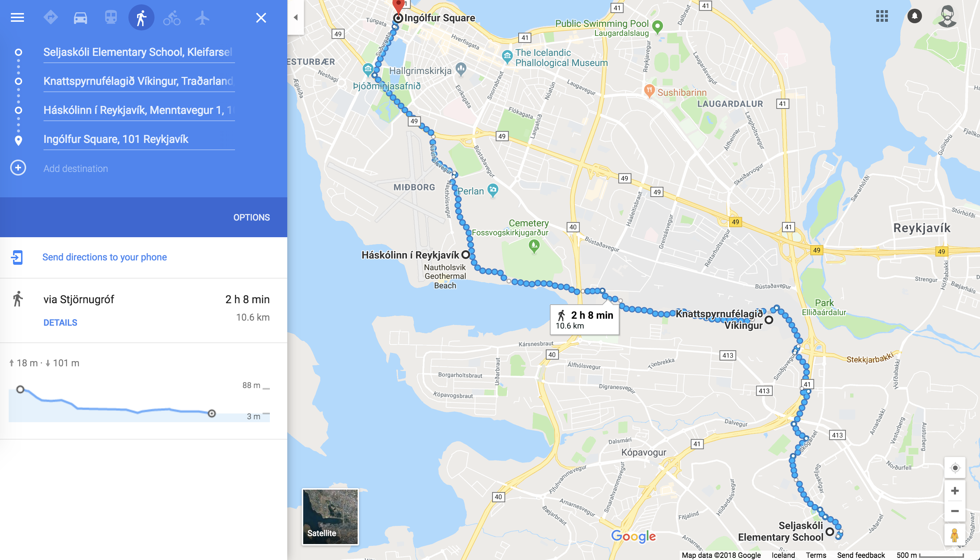The width and height of the screenshot is (980, 560).
Task: Open notifications bell icon
Action: [x=914, y=16]
